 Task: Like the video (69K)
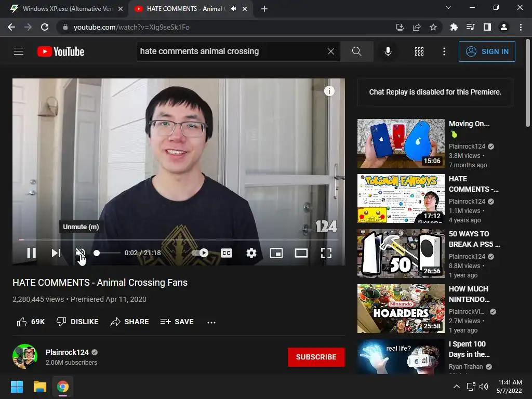pos(31,322)
